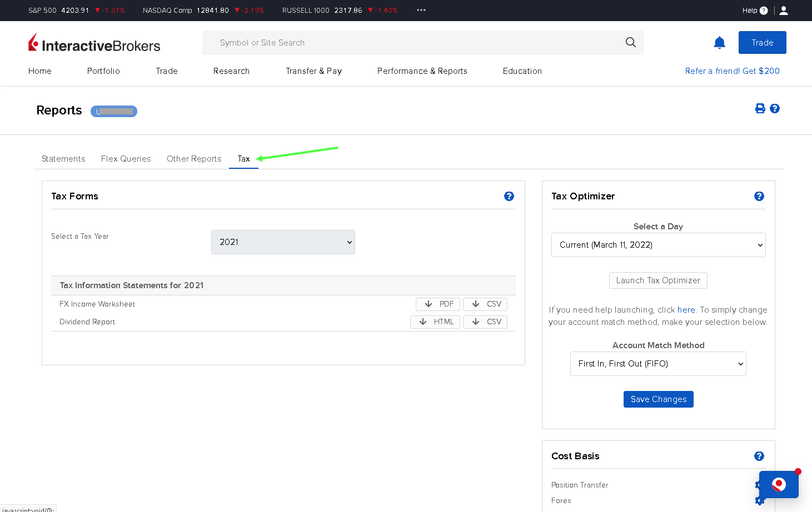Screen dimensions: 812x512
Task: Open Tax Optimizer help icon
Action: click(x=759, y=196)
